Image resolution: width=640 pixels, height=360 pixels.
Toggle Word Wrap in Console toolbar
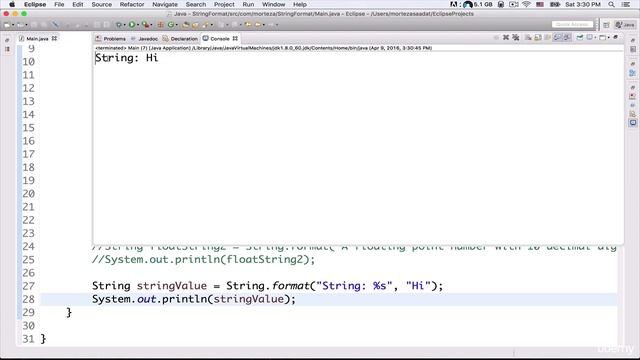[548, 38]
